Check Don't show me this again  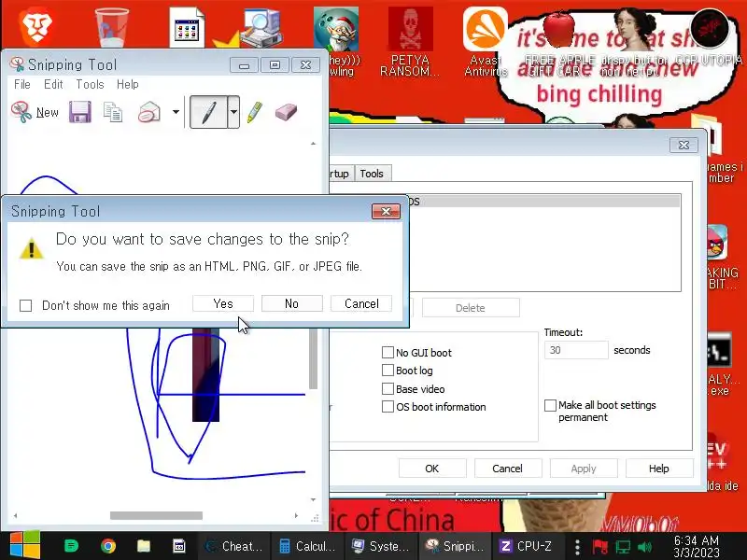pyautogui.click(x=26, y=305)
